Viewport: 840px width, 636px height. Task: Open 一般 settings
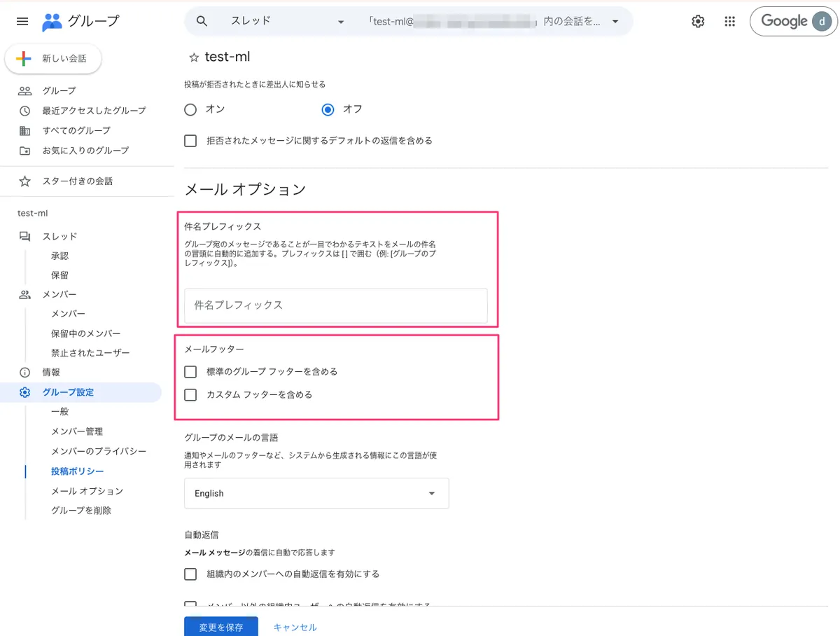(60, 412)
